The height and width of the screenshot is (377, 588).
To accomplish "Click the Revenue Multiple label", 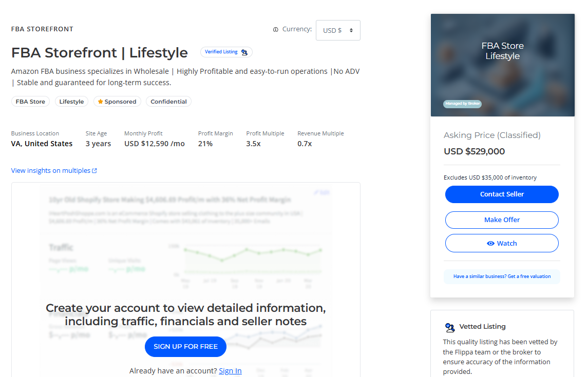I will 320,133.
